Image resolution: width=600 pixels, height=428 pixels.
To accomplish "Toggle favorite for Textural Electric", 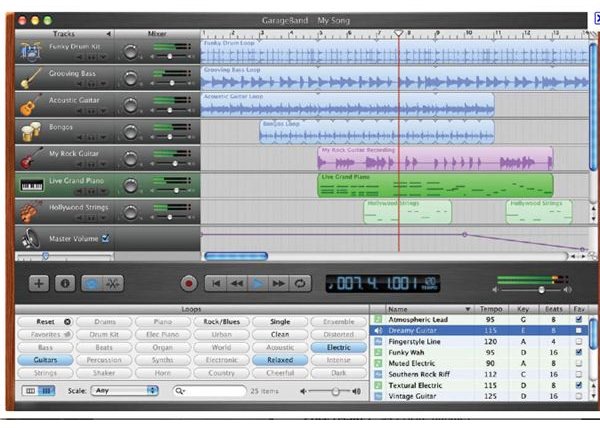I will tap(579, 385).
